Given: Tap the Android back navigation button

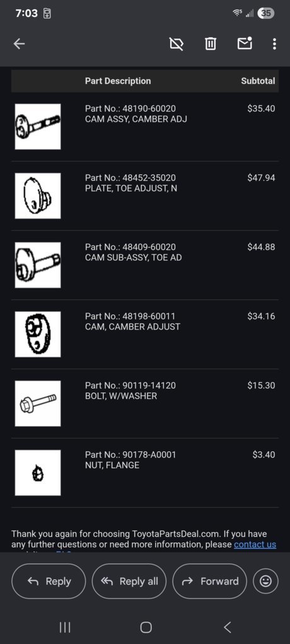Looking at the screenshot, I should tap(227, 627).
